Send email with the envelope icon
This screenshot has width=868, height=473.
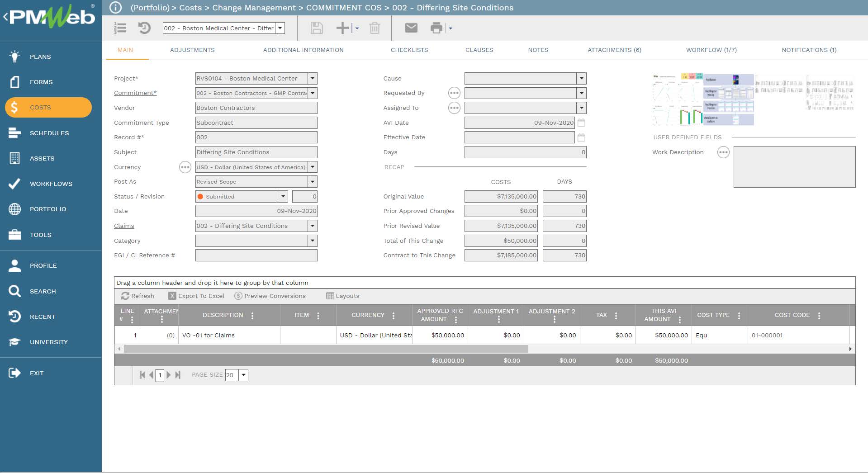(411, 28)
